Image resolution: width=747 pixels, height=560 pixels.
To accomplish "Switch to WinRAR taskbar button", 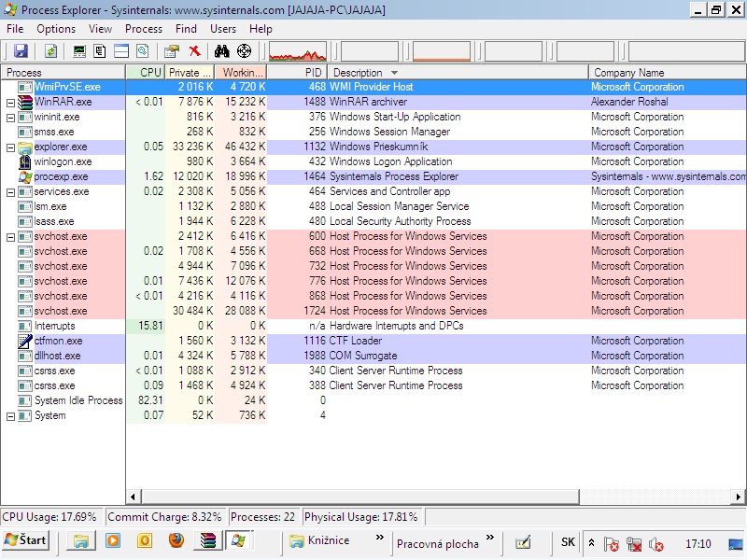I will [x=207, y=540].
